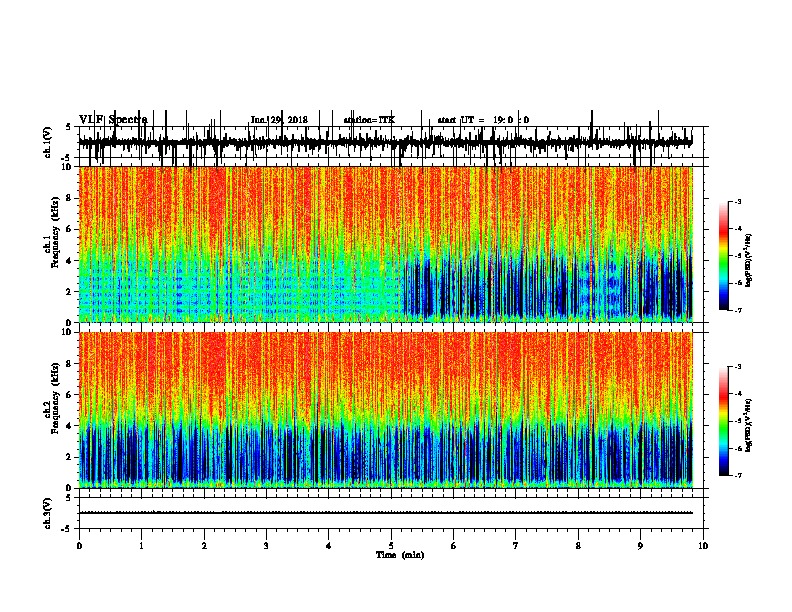Click the "ch.3(V)" axis label
Image resolution: width=792 pixels, height=612 pixels.
tap(48, 513)
